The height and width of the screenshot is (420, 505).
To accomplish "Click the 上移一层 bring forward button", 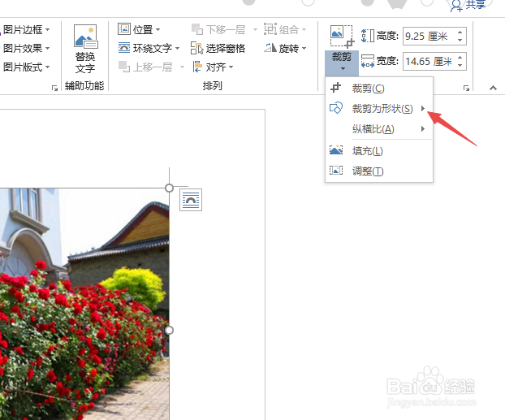I will coord(145,67).
